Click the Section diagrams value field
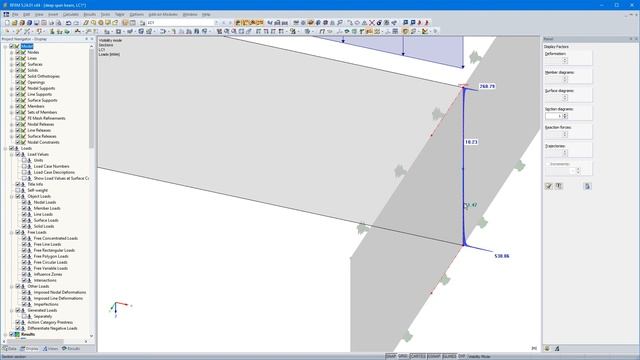Image resolution: width=640 pixels, height=360 pixels. pyautogui.click(x=554, y=116)
